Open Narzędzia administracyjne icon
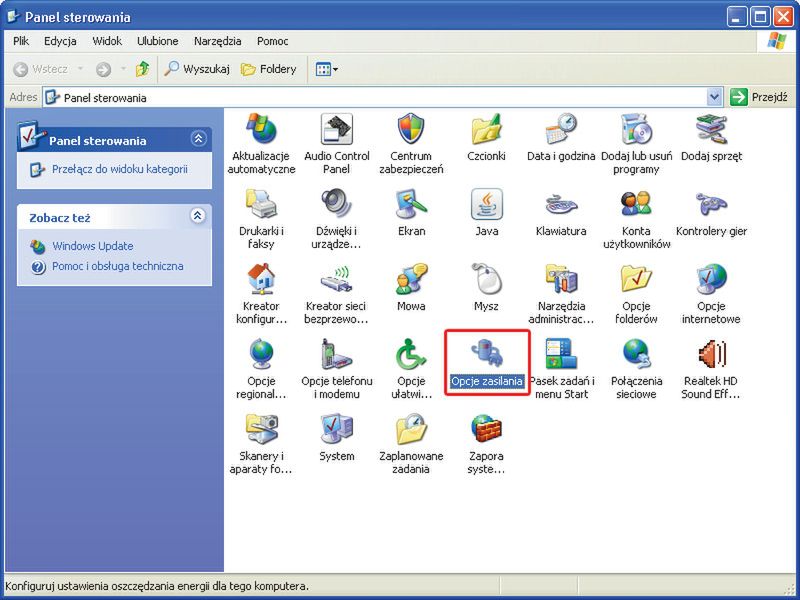The width and height of the screenshot is (800, 600). [561, 279]
